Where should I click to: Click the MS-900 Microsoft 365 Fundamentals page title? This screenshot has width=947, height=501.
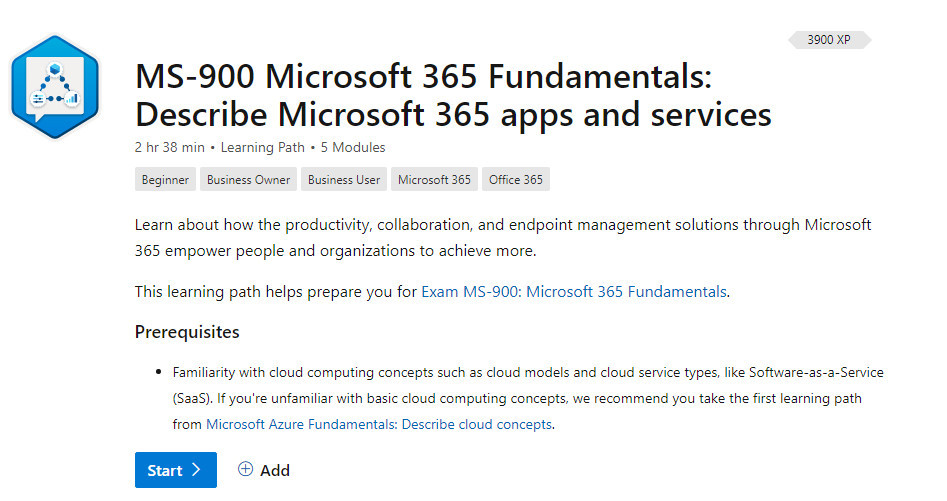click(453, 95)
